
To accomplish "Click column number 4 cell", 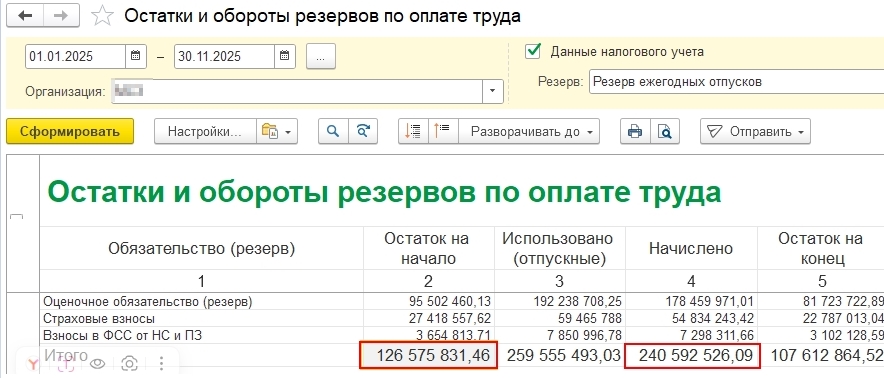I will tap(691, 281).
